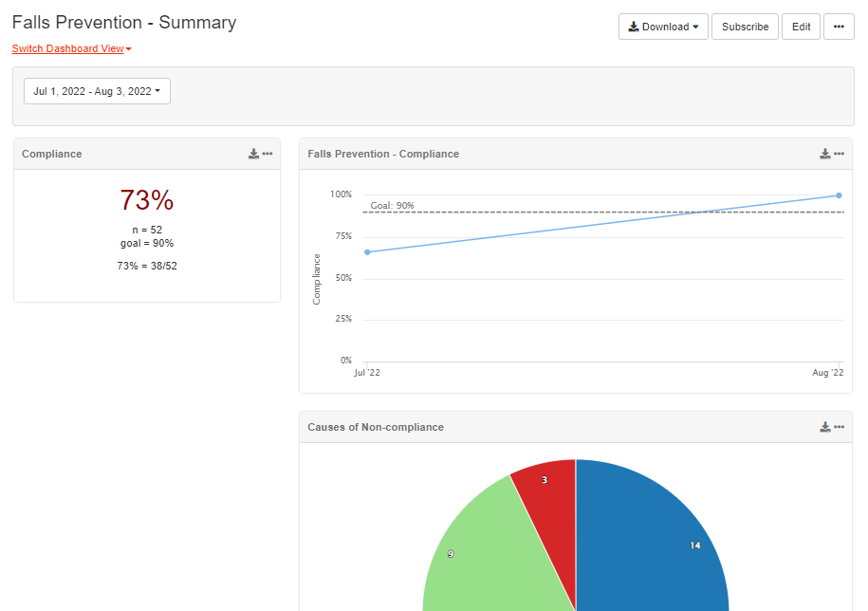The height and width of the screenshot is (611, 868).
Task: Click the 73% compliance value
Action: (x=147, y=200)
